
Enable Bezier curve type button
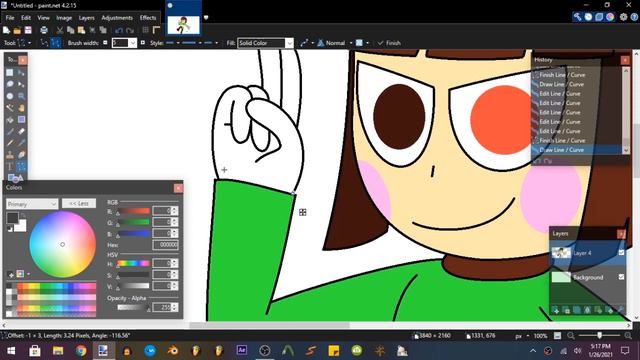click(56, 42)
